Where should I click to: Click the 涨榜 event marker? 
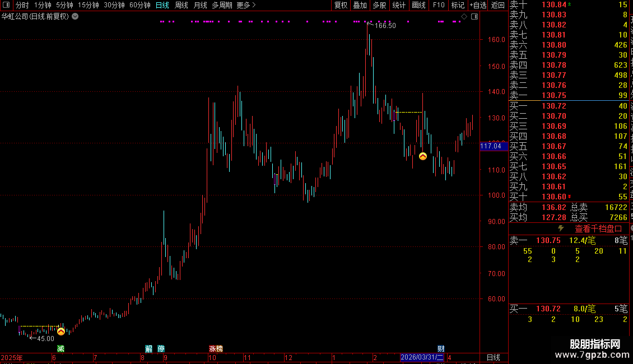(216, 349)
